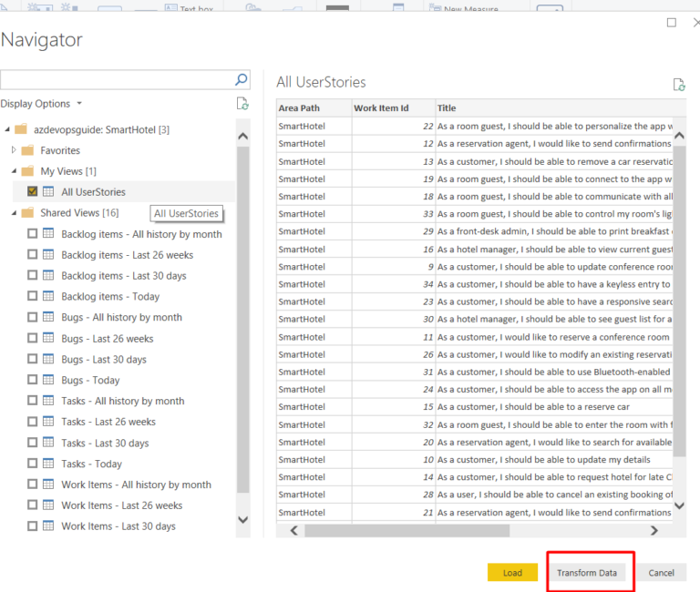Click the Transform Data button
The width and height of the screenshot is (700, 592).
point(587,573)
